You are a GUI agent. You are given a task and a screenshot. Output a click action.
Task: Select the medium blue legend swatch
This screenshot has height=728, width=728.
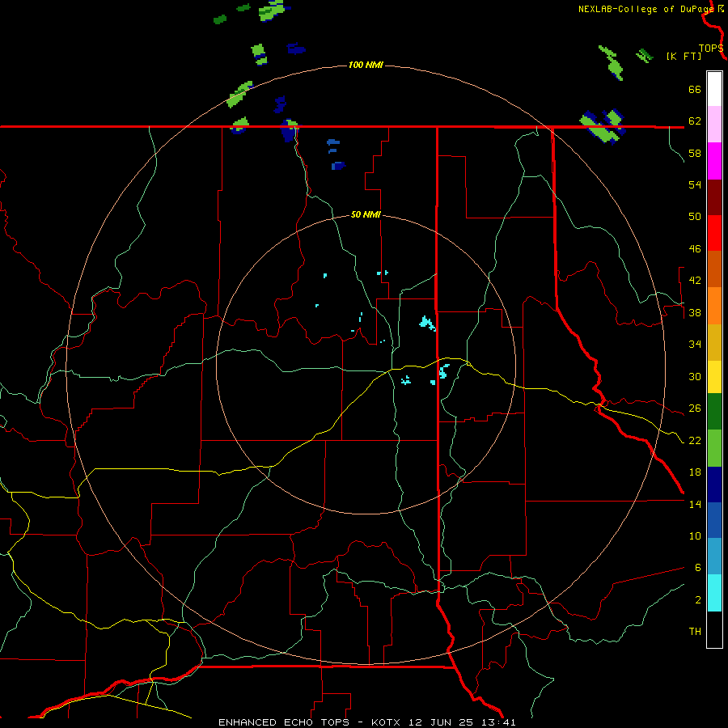[714, 520]
